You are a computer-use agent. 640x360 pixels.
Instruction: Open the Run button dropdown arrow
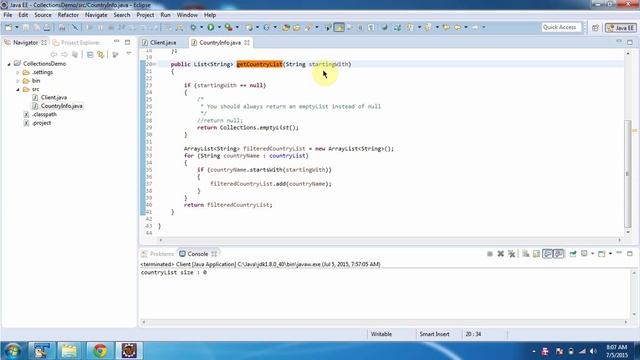[x=219, y=27]
